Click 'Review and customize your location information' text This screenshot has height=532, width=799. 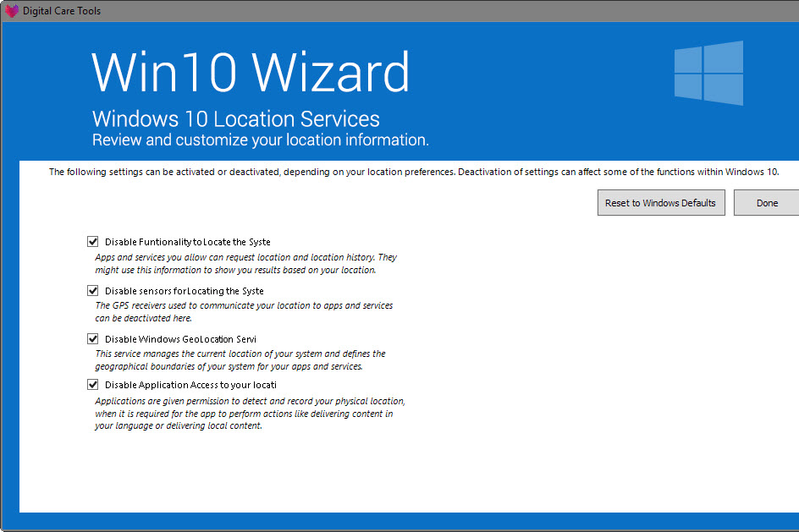coord(261,140)
